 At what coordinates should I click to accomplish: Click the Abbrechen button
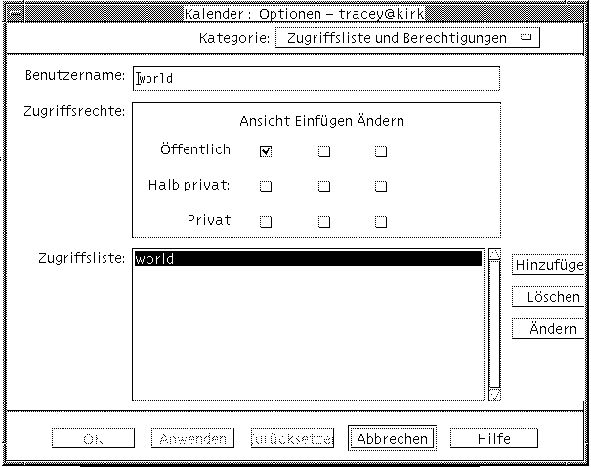pos(392,438)
